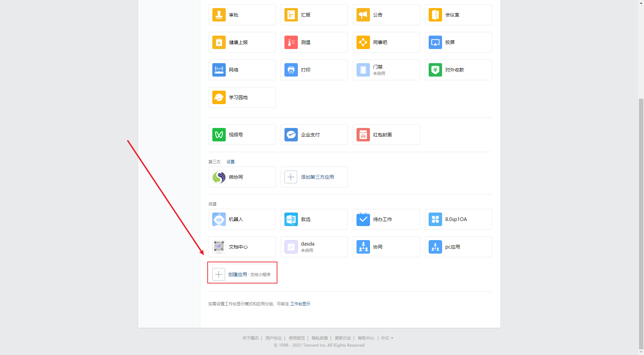Open the 视频号 channels icon

pyautogui.click(x=219, y=135)
